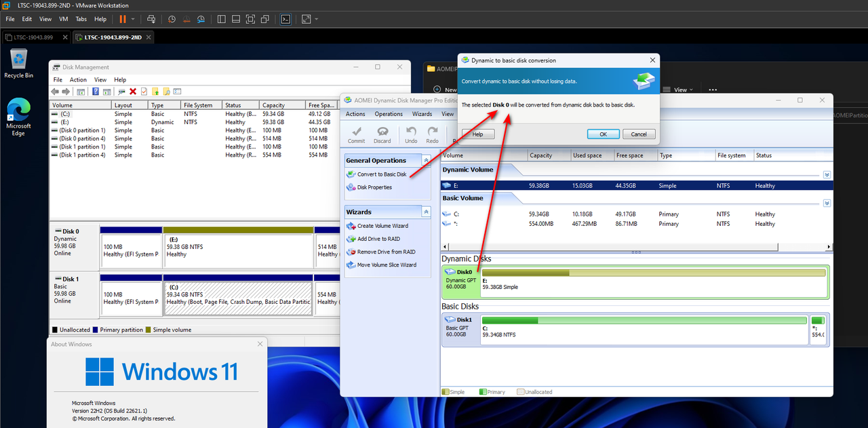Click the VMware full screen icon

click(250, 19)
